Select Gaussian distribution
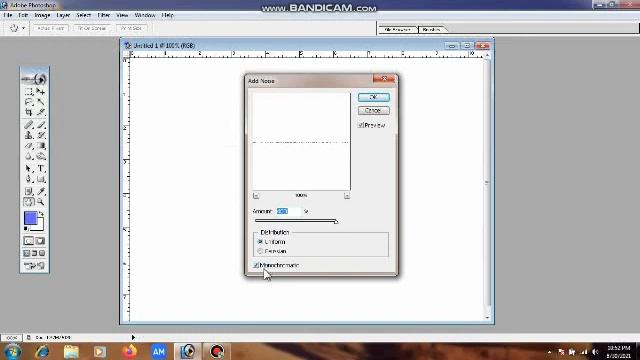Screen dimensions: 640x360 (x=260, y=251)
